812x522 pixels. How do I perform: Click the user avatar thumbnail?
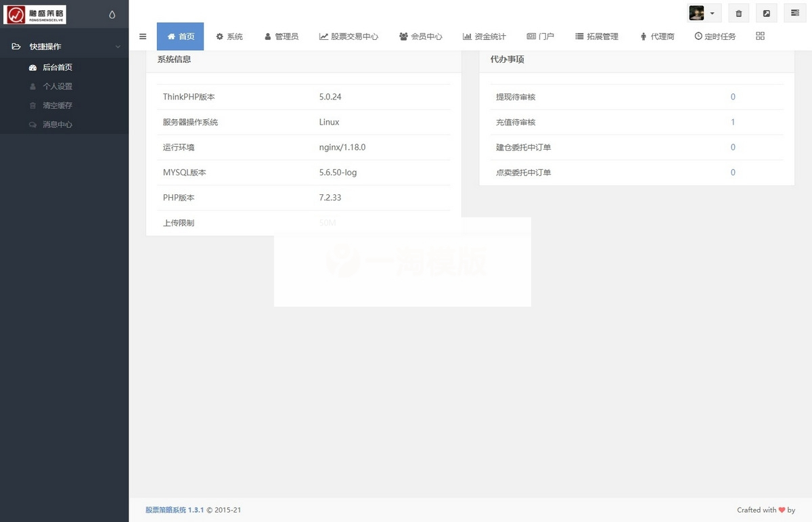(x=696, y=13)
